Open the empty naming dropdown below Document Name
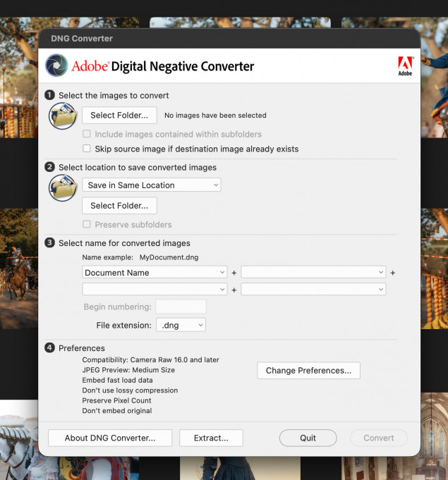448x480 pixels. [x=155, y=289]
